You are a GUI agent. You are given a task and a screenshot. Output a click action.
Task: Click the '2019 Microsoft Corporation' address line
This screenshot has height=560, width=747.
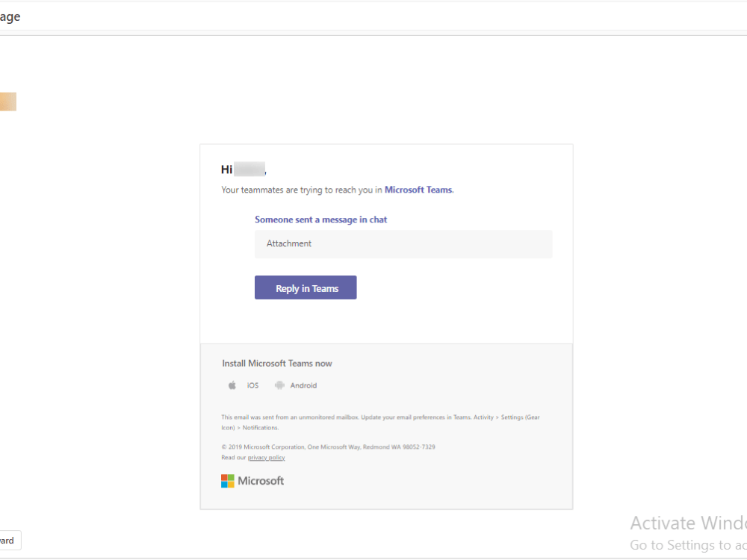point(328,447)
